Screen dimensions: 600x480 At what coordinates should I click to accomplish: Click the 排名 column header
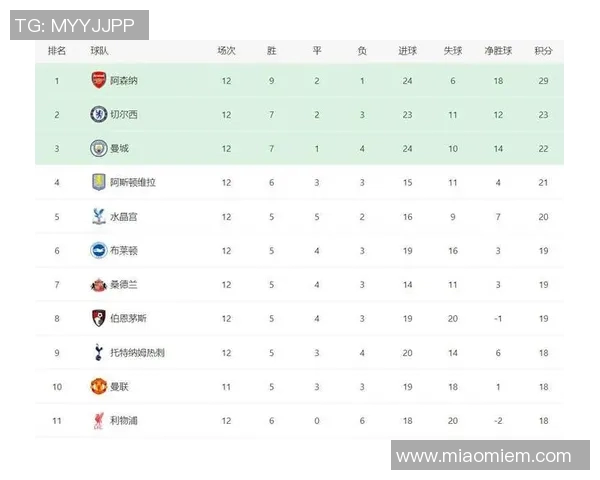click(x=57, y=50)
